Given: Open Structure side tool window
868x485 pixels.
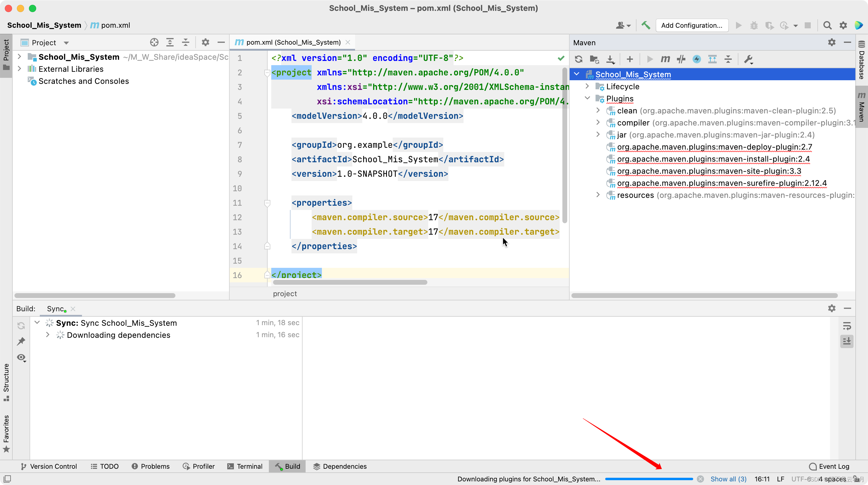Looking at the screenshot, I should 6,383.
